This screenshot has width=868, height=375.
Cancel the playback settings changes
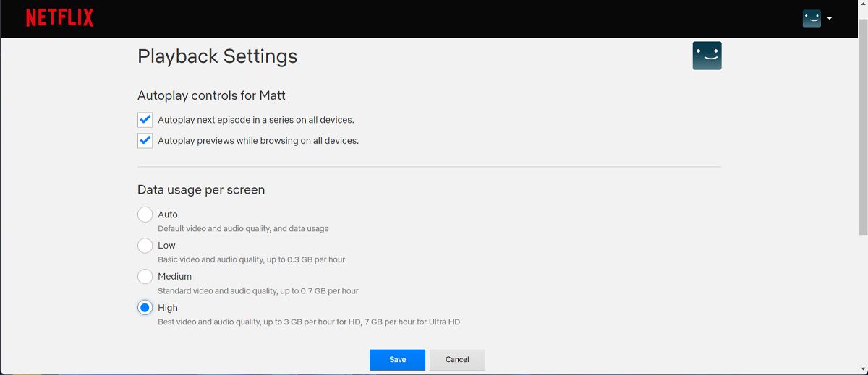(457, 360)
